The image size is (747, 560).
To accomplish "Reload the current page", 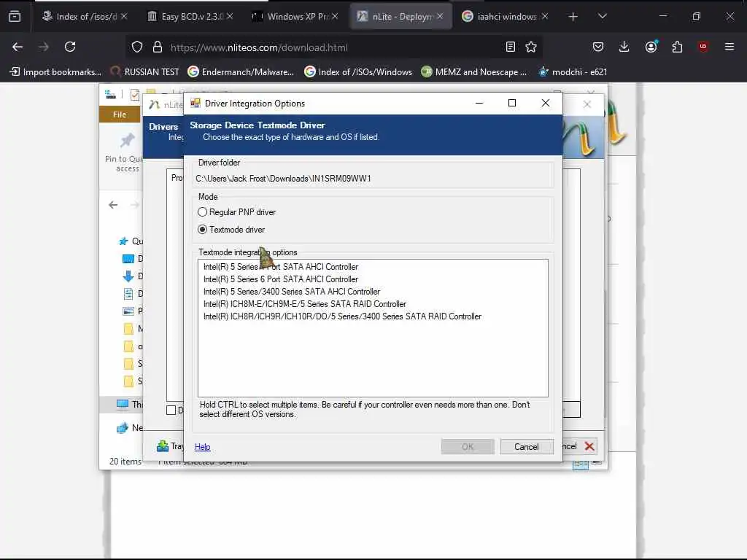I will coord(70,47).
